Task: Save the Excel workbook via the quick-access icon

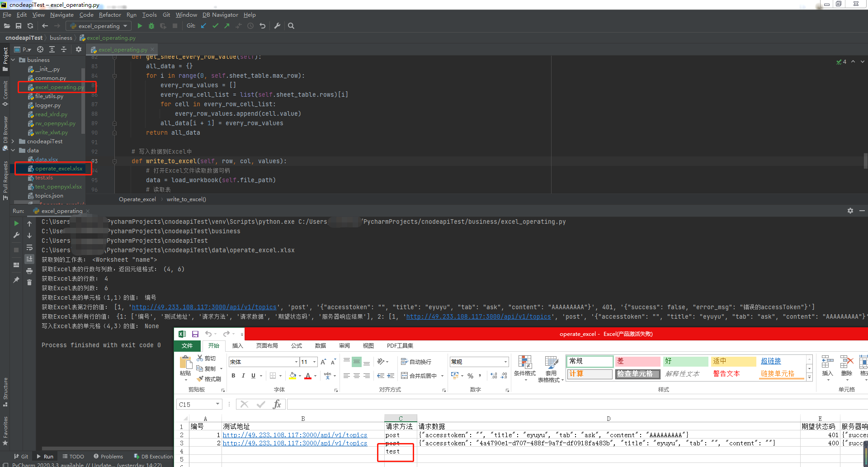Action: [195, 334]
